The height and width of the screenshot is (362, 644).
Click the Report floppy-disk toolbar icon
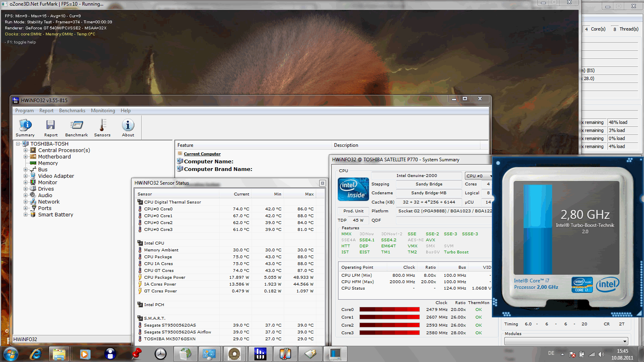click(x=51, y=128)
